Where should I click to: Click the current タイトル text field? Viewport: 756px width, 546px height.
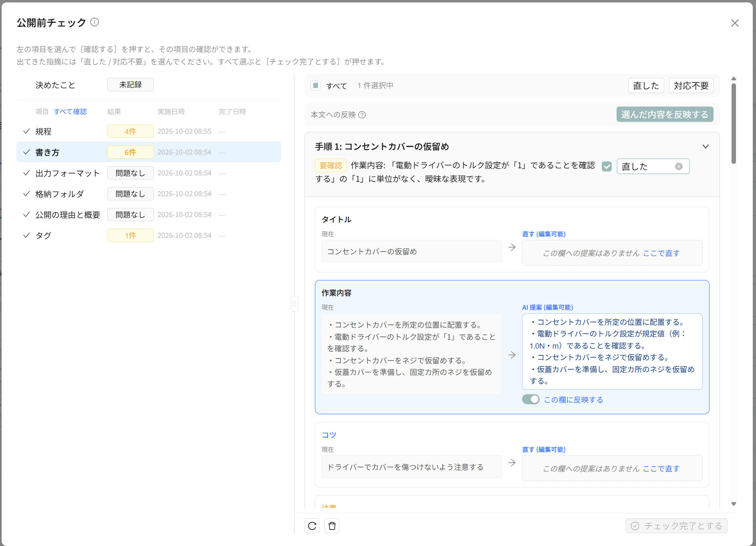point(411,251)
